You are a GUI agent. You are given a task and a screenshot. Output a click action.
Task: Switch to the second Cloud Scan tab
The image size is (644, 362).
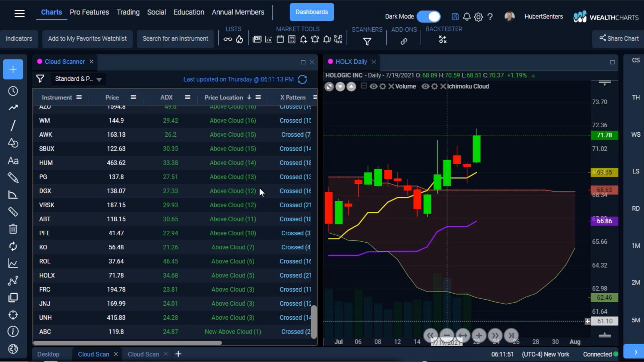click(143, 354)
